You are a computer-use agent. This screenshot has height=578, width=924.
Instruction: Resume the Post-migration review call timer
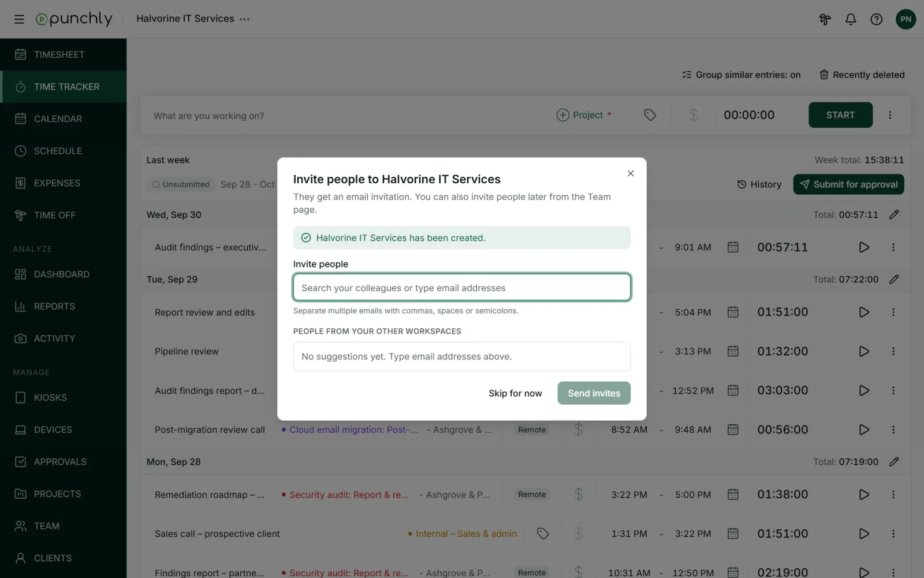864,429
